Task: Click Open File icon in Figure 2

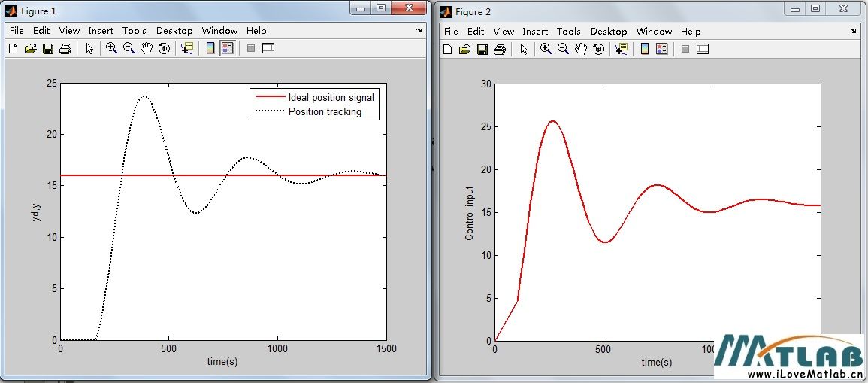Action: point(465,50)
